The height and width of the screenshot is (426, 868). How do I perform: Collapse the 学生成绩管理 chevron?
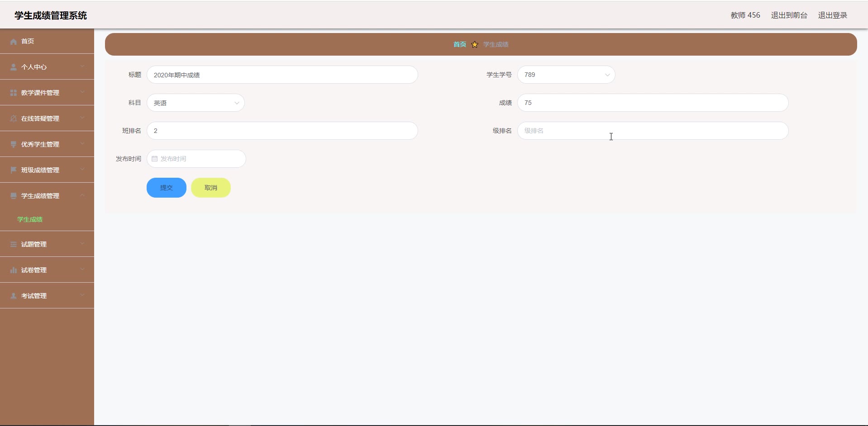(x=82, y=195)
